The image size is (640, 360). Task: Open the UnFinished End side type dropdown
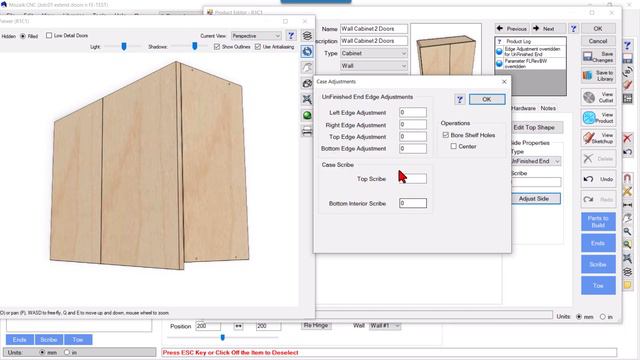(536, 161)
